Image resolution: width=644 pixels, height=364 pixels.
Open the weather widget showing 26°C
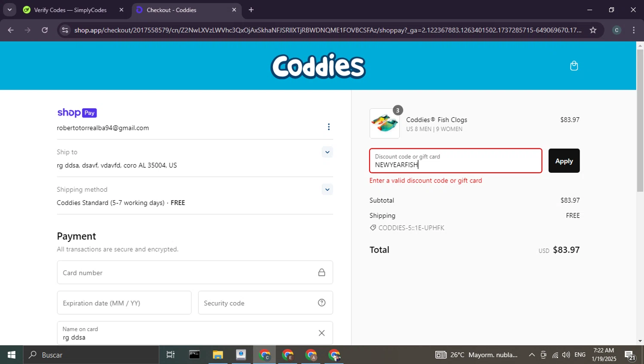[477, 355]
